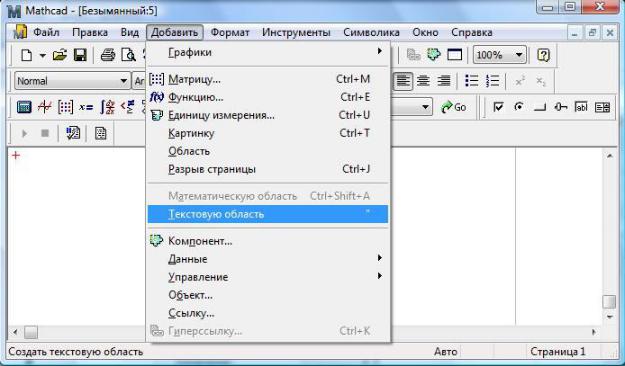Screen dimensions: 625x366
Task: Open the Формат menu
Action: click(x=230, y=32)
